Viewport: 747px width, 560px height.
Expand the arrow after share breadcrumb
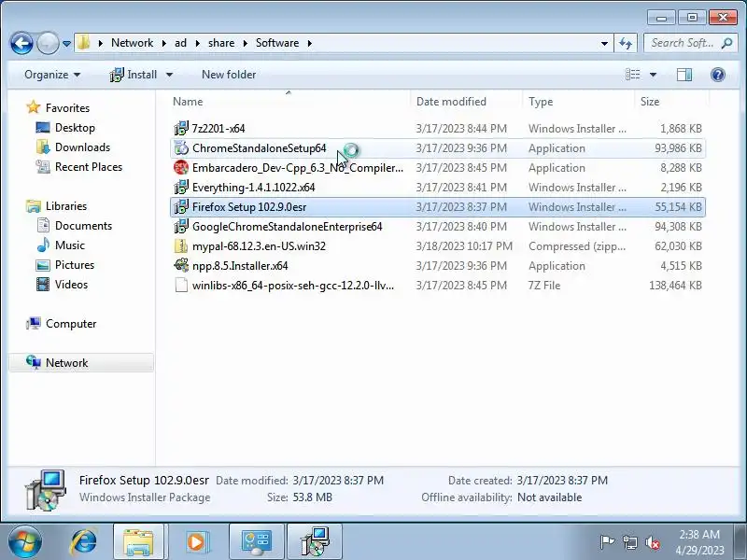click(x=245, y=43)
